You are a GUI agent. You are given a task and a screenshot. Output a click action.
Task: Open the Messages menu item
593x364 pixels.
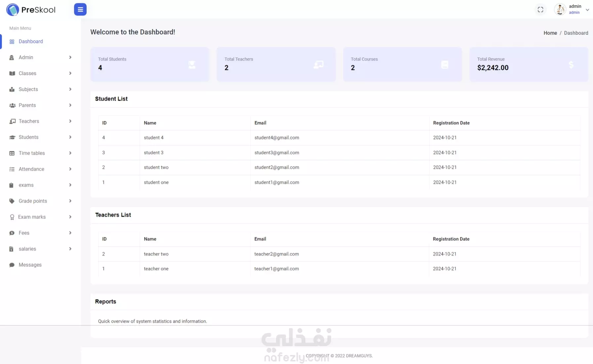click(30, 265)
